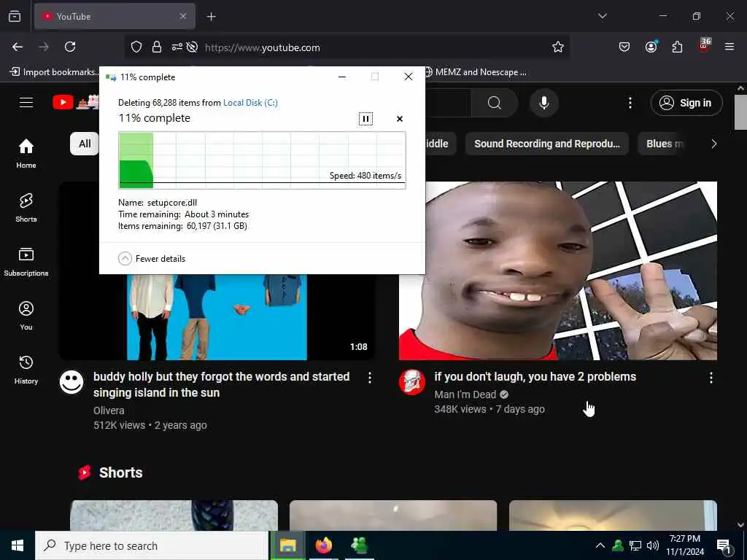Open Man I'm Dead channel avatar
This screenshot has height=560, width=747.
pos(412,382)
